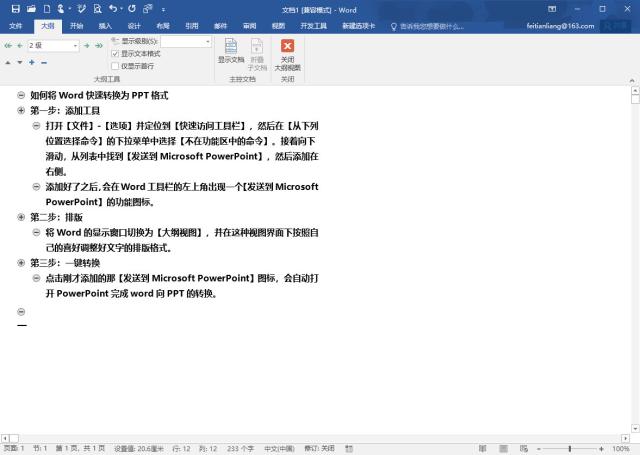Image resolution: width=640 pixels, height=455 pixels.
Task: Switch to the 邮件 Mailings tab
Action: coord(220,26)
